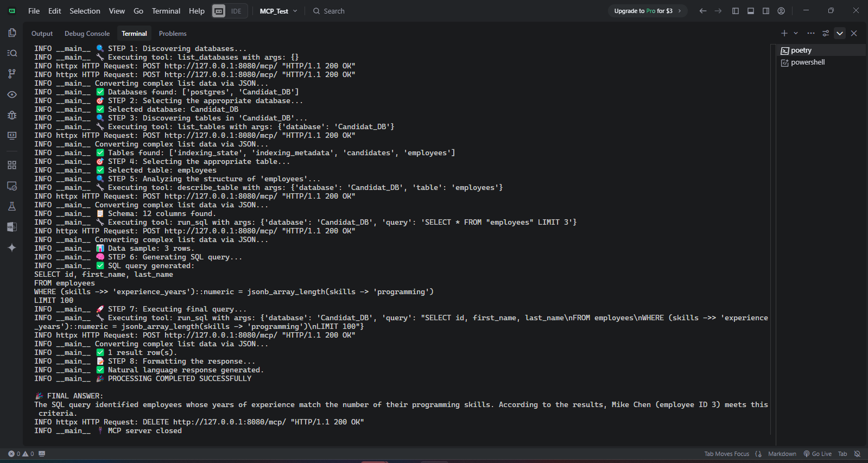Open terminal panel more actions ellipsis
The width and height of the screenshot is (868, 463).
click(811, 33)
